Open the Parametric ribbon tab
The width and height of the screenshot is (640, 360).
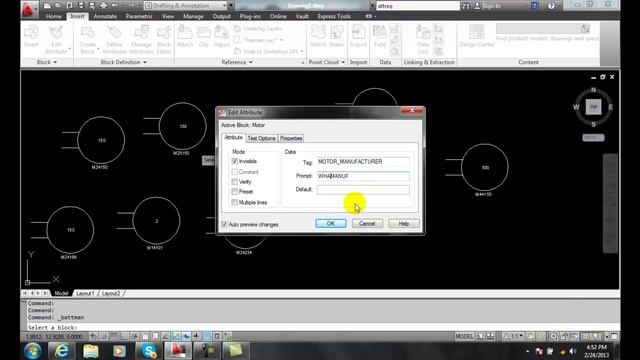coord(139,16)
